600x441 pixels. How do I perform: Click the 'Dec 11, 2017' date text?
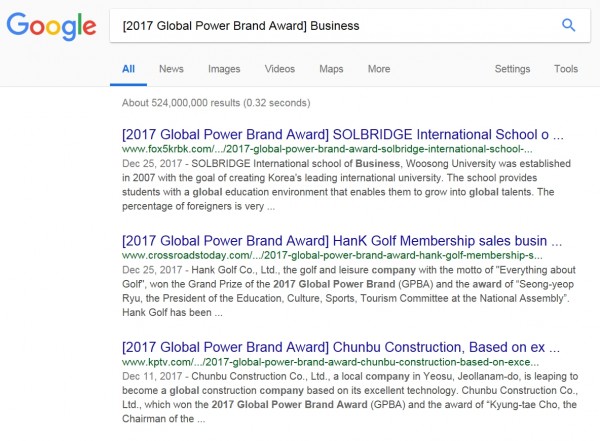[x=152, y=376]
